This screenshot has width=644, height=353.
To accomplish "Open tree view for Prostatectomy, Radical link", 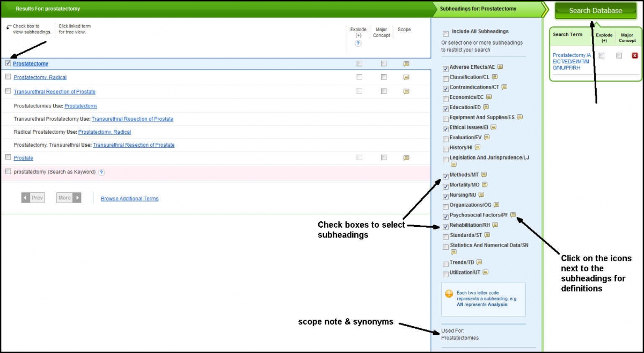I will (40, 78).
